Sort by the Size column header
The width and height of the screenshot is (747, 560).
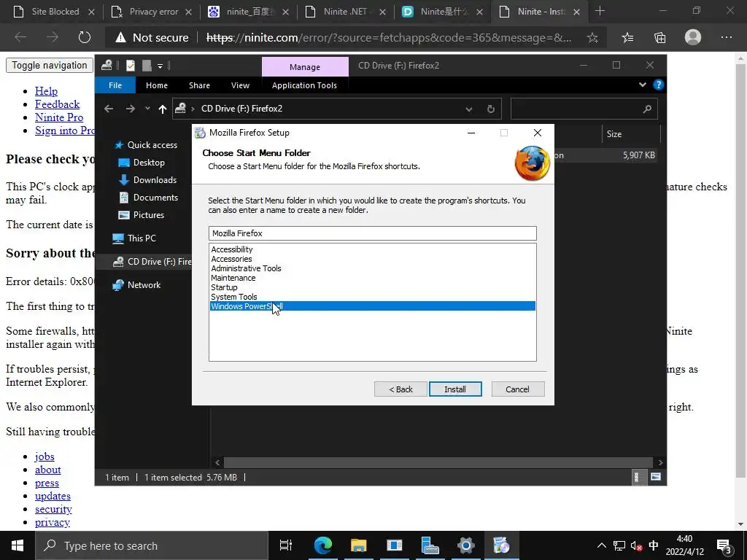click(x=631, y=134)
